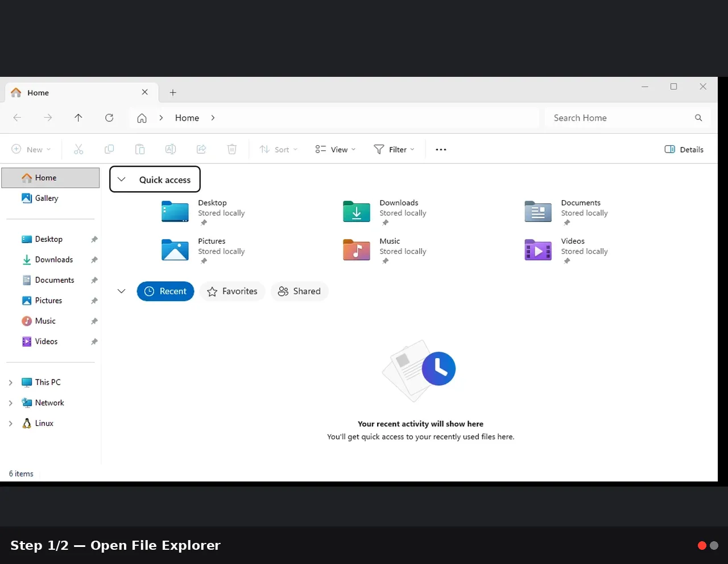Screen dimensions: 728x564
Task: Open the Downloads folder icon in Quick access
Action: (357, 212)
